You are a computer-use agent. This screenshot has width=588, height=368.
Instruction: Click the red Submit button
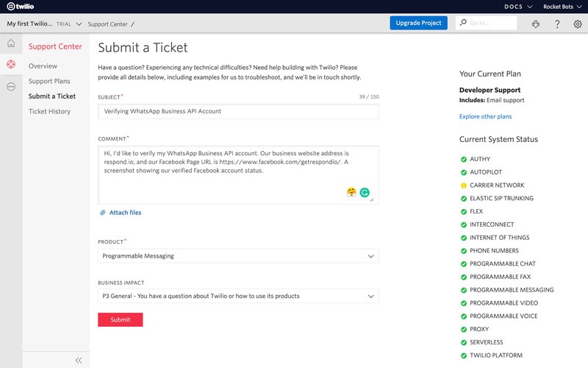[x=121, y=319]
